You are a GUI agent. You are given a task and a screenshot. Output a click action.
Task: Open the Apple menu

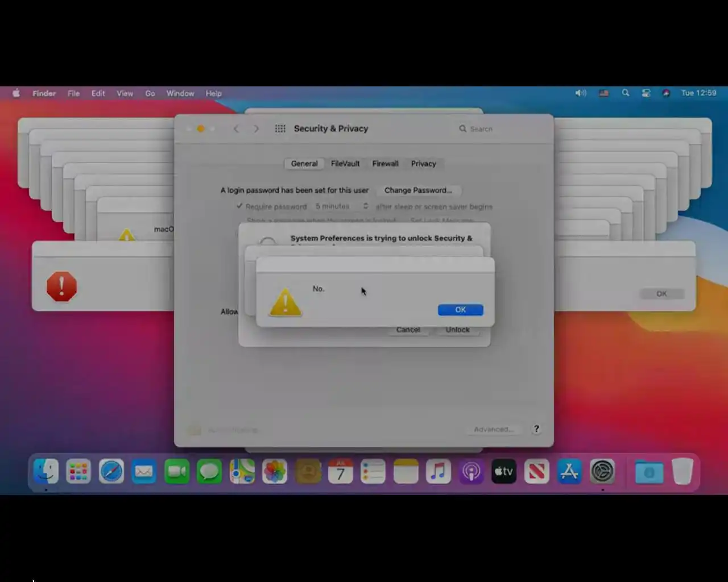click(x=16, y=93)
